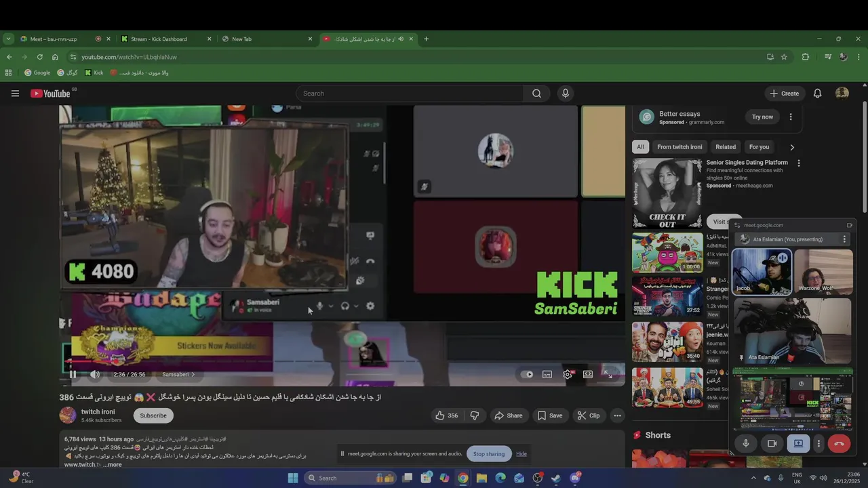Screen dimensions: 868x488
Task: Open the Senior Singles 'Check it out' ad thumbnail
Action: point(667,194)
